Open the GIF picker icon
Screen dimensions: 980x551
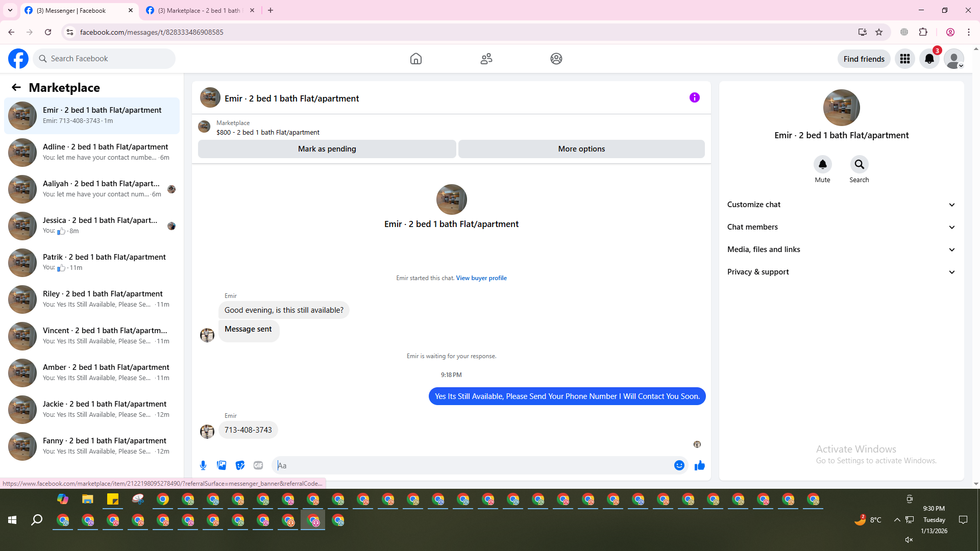pyautogui.click(x=258, y=465)
